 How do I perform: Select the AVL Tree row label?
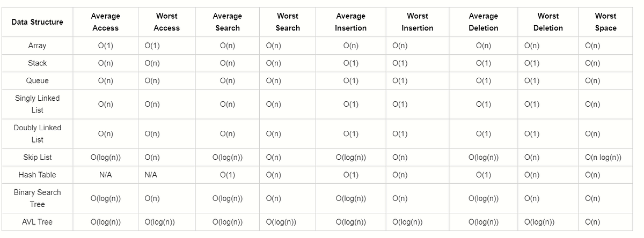click(38, 222)
